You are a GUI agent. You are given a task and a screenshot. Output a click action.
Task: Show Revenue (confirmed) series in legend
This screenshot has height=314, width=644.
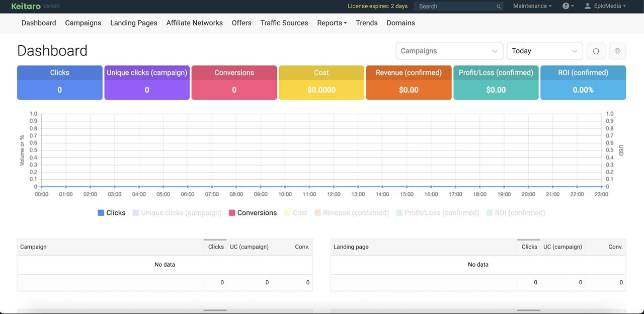pyautogui.click(x=352, y=213)
